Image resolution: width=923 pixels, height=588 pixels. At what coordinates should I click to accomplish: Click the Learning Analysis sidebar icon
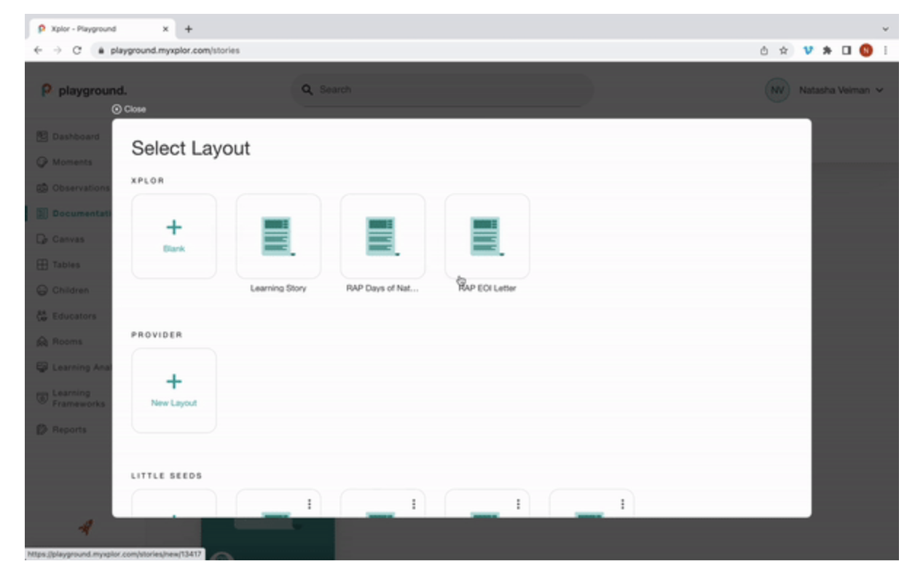(x=42, y=367)
